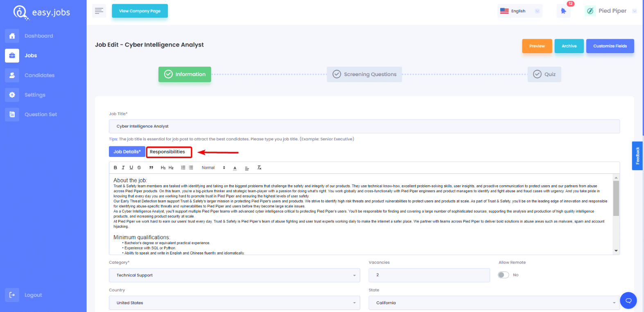Open text color picker in editor

[235, 168]
